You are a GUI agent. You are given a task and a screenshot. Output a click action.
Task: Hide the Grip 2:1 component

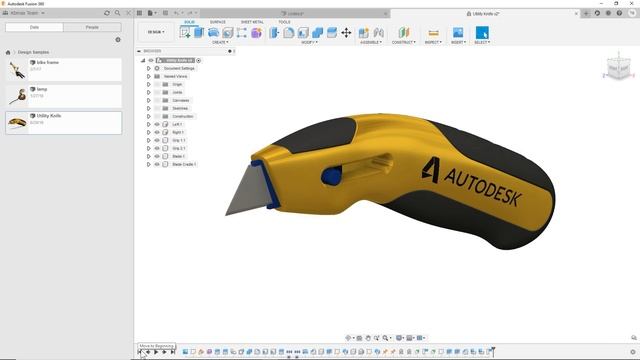157,148
